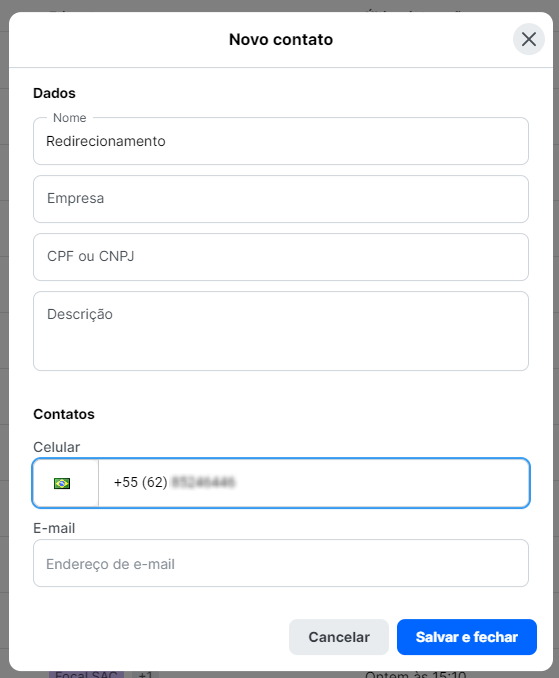559x678 pixels.
Task: Click the Nome field containing Redirecionamento
Action: (281, 141)
